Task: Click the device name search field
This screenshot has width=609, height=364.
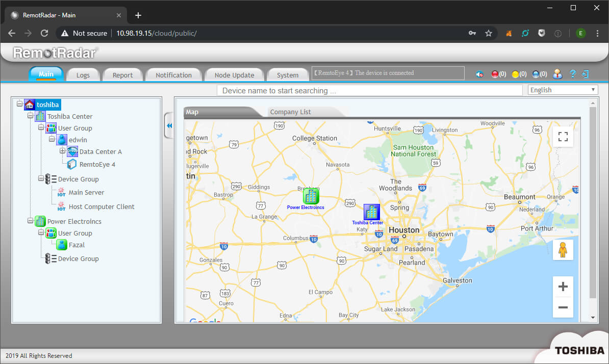Action: point(369,91)
